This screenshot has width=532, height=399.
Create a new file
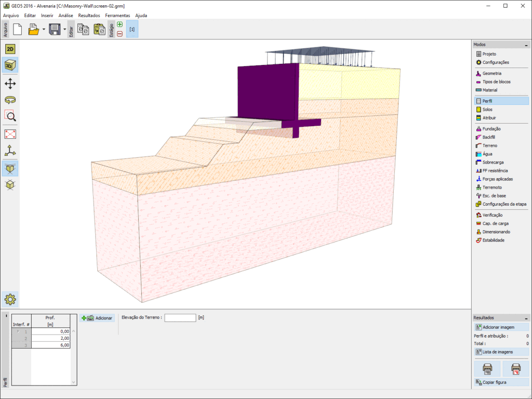[18, 29]
